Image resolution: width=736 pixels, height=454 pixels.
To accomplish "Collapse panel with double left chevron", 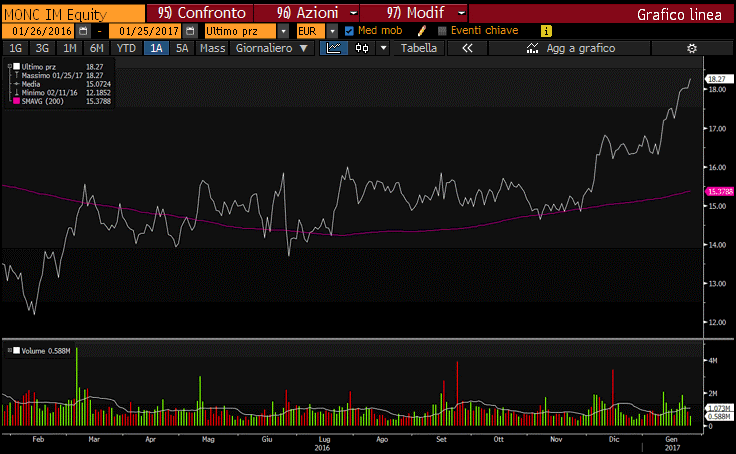I will (x=466, y=48).
